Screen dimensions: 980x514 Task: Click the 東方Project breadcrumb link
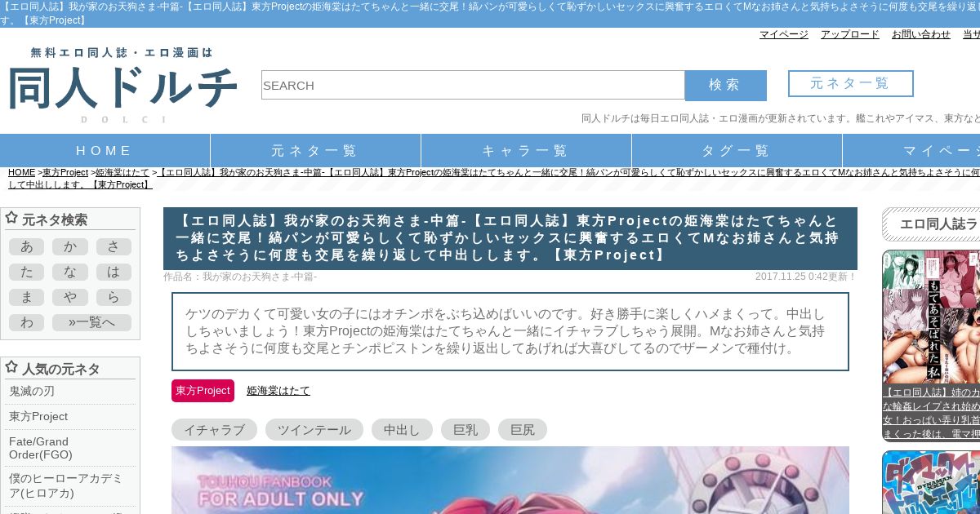65,173
